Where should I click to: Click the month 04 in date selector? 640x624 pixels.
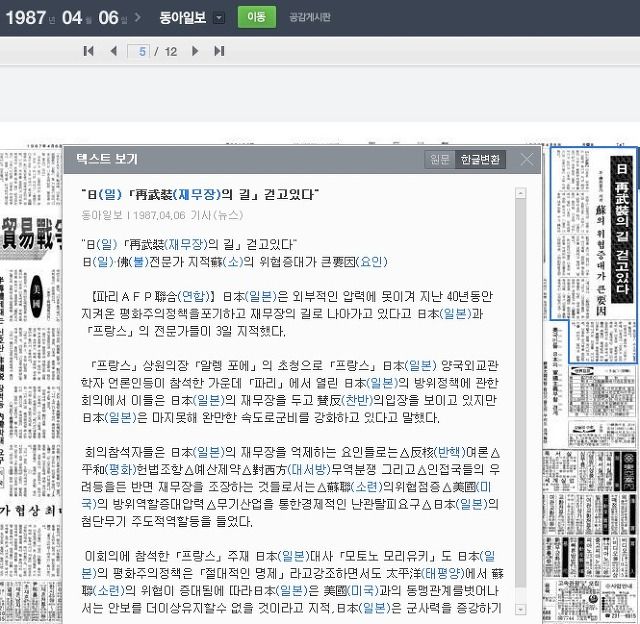[72, 18]
